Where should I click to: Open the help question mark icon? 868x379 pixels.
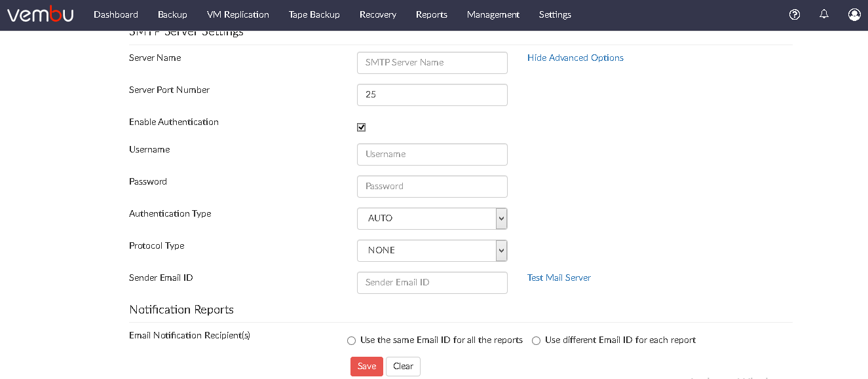pyautogui.click(x=795, y=14)
